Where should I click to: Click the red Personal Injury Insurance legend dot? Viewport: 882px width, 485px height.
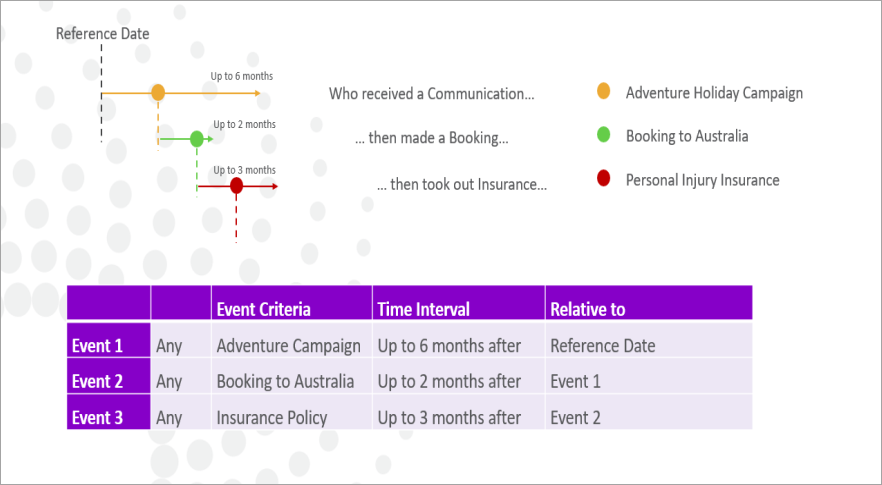click(x=603, y=179)
